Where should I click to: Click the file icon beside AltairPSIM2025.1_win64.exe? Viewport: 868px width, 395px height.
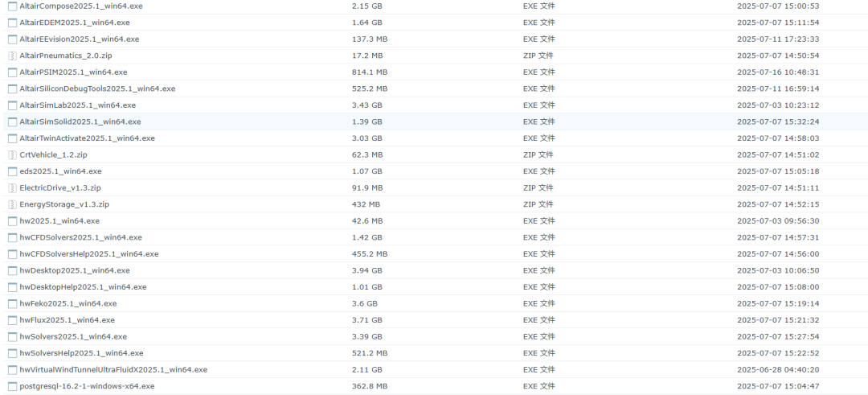point(12,72)
